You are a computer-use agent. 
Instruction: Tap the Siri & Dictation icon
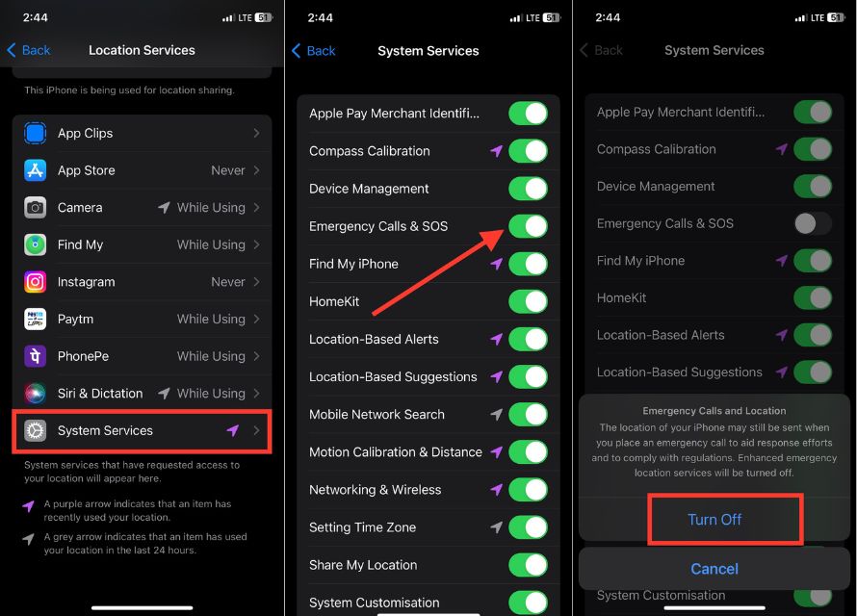coord(35,394)
